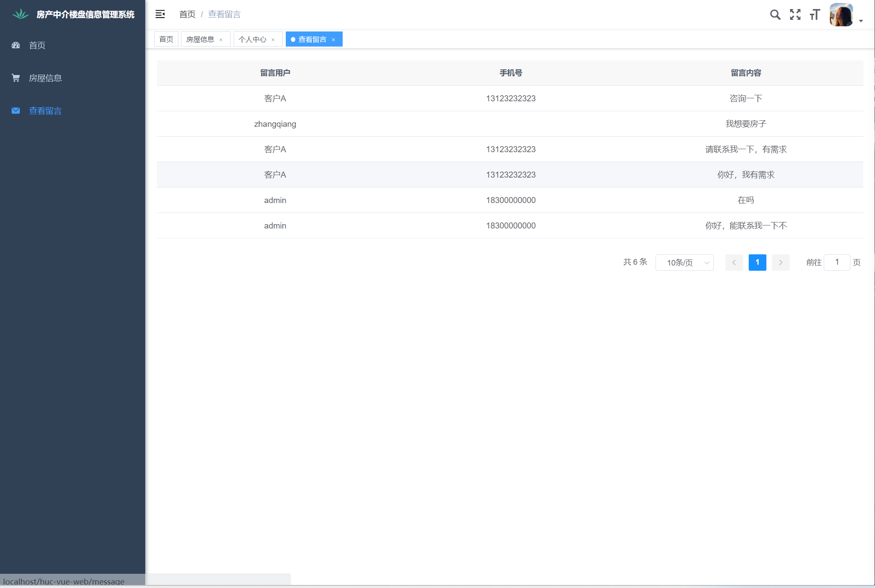
Task: Expand the avatar dropdown caret
Action: 861,21
